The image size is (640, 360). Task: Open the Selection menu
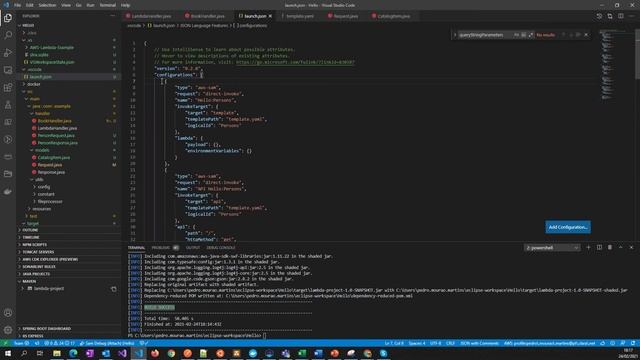click(x=47, y=5)
